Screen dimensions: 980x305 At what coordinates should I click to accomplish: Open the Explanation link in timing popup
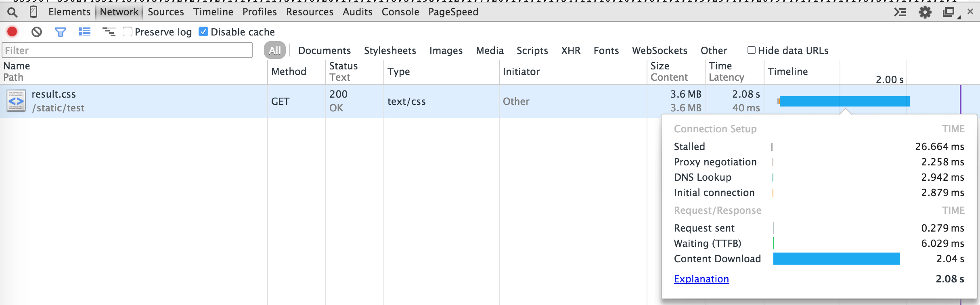tap(701, 279)
